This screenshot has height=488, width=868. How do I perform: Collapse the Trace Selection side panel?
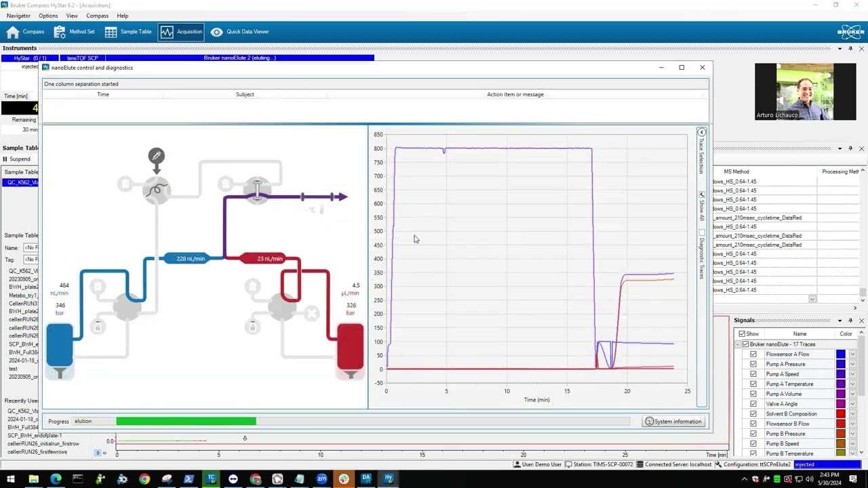click(x=702, y=132)
